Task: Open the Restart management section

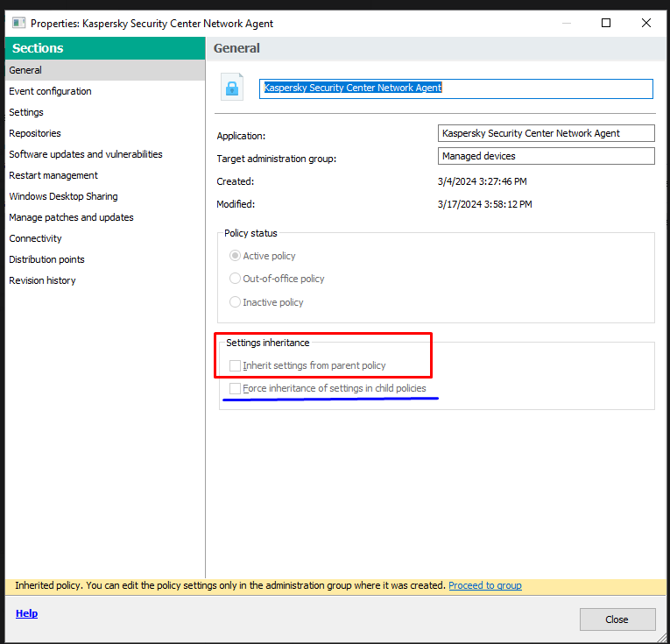Action: (105, 175)
